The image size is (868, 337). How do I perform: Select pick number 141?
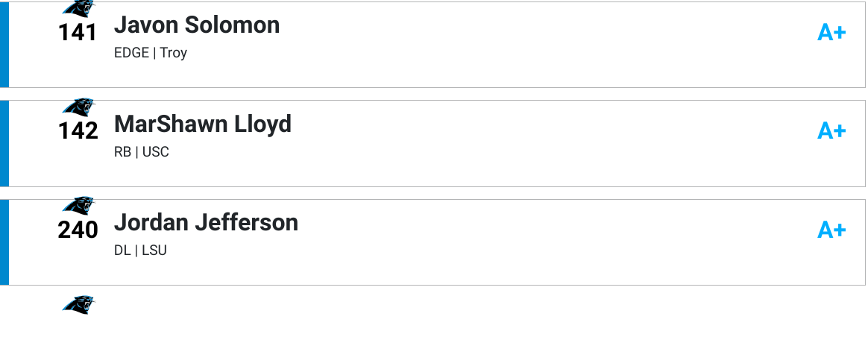click(x=78, y=33)
